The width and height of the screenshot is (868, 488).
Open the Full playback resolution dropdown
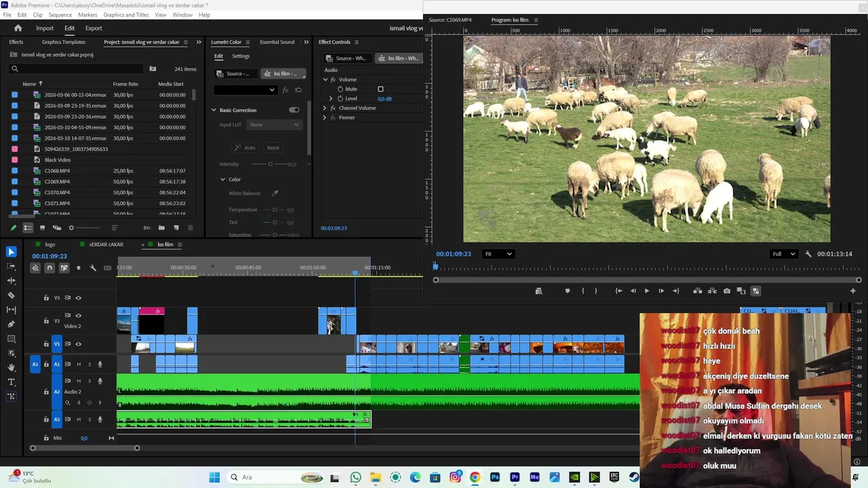(783, 254)
